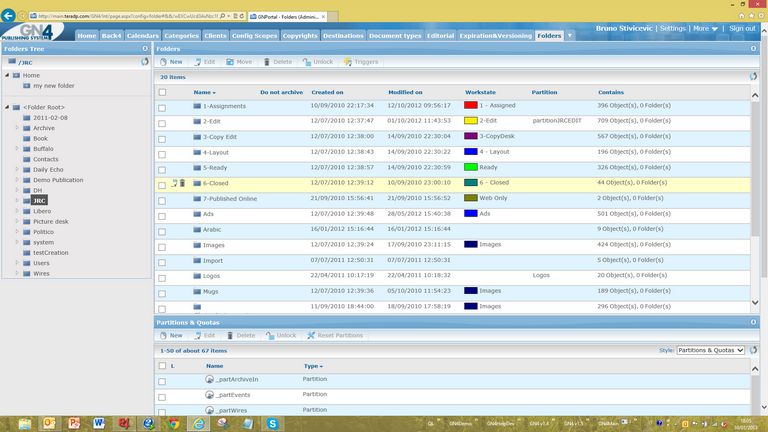Sort partitions by the Type column header
This screenshot has width=768, height=432.
tap(313, 366)
